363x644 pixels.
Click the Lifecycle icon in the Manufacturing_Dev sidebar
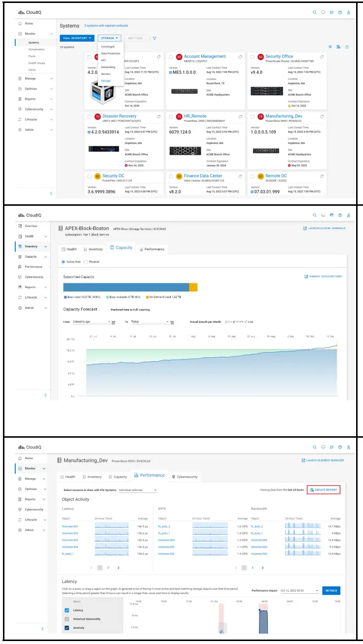click(20, 520)
